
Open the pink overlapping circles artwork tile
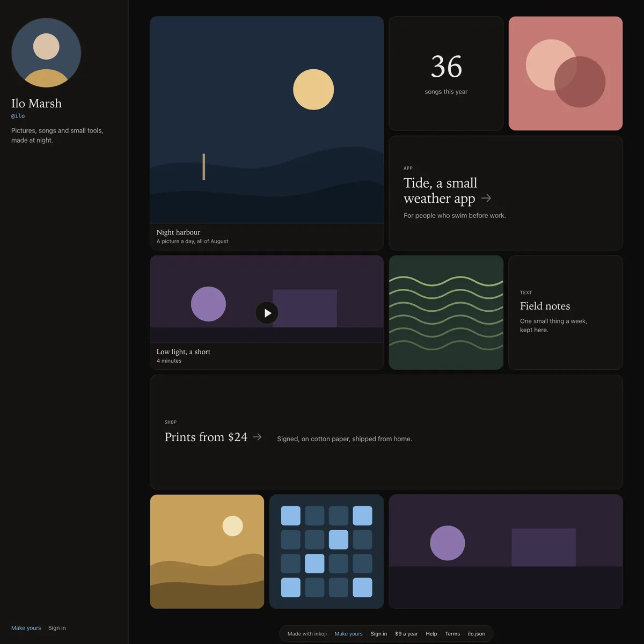click(566, 74)
